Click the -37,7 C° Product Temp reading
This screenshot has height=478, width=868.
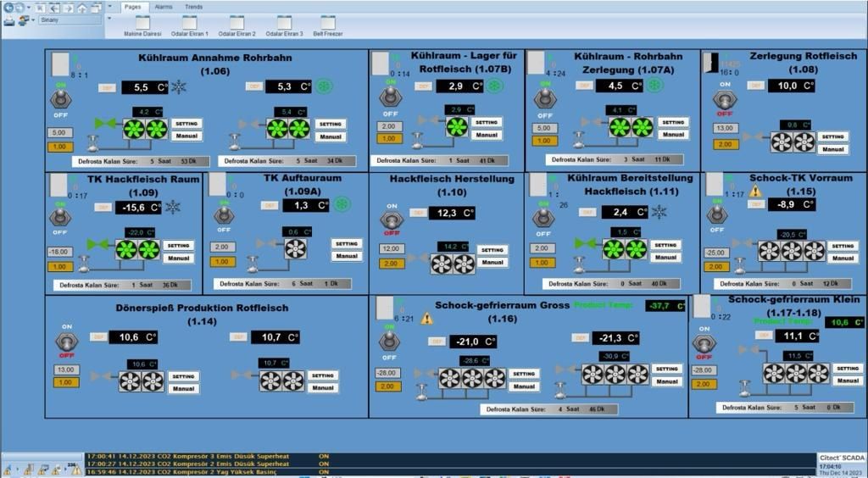(x=665, y=306)
